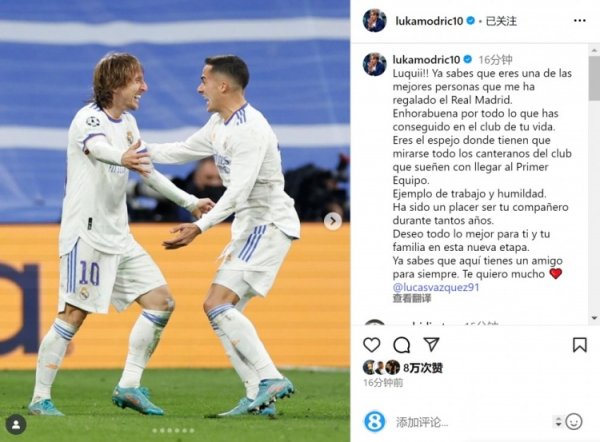600x442 pixels.
Task: Like the post with the heart icon
Action: coord(372,345)
